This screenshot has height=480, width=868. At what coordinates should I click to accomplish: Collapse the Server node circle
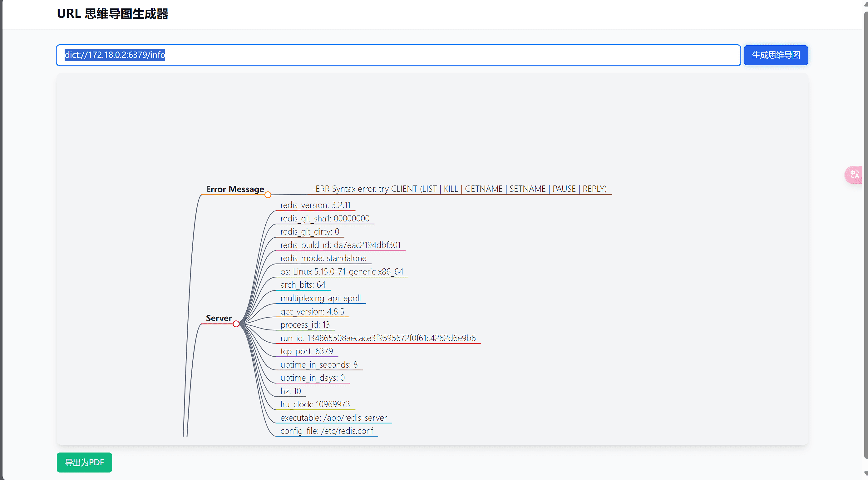click(x=236, y=324)
